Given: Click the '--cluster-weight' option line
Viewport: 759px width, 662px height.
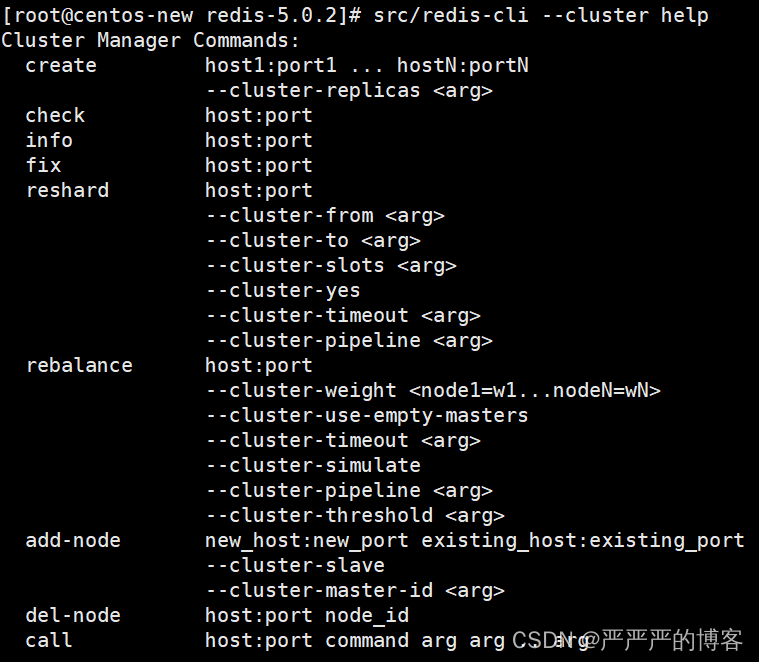Looking at the screenshot, I should [433, 391].
